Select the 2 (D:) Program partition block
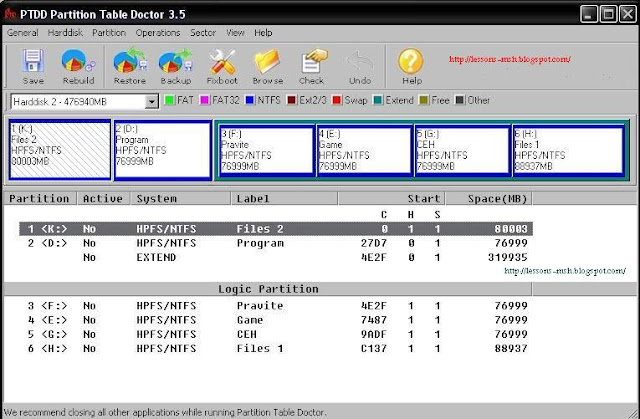 click(x=163, y=150)
